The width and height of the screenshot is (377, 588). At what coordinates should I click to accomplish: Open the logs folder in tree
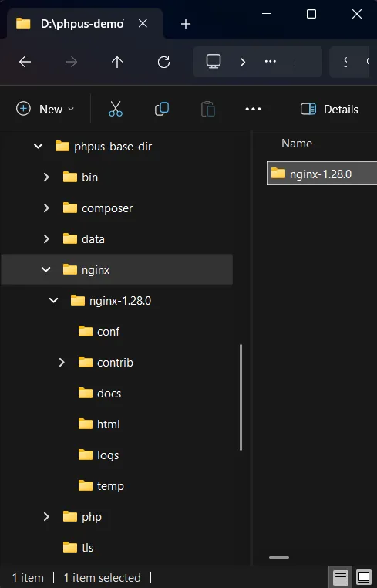pos(108,455)
